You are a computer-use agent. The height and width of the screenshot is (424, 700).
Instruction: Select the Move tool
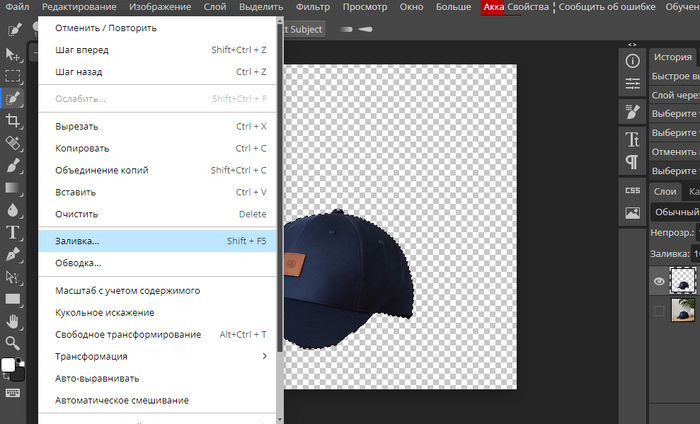[x=13, y=54]
